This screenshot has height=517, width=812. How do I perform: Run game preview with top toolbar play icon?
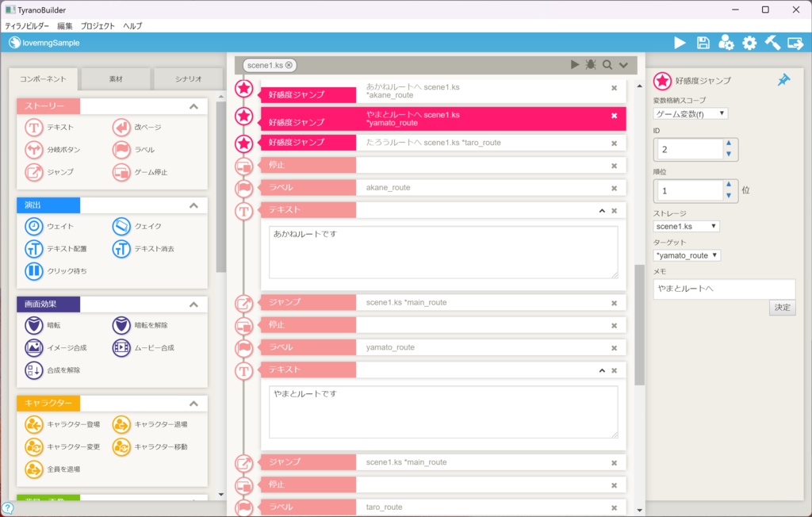tap(680, 43)
